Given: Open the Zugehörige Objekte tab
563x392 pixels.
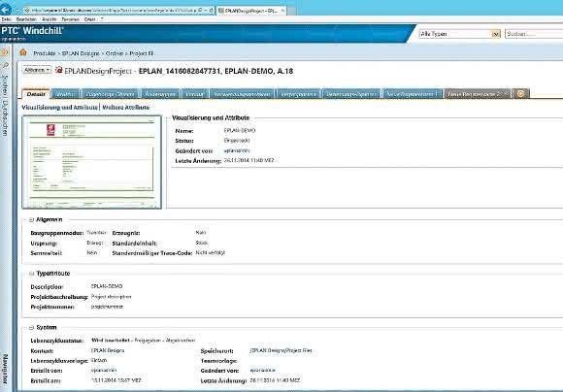Looking at the screenshot, I should pyautogui.click(x=110, y=94).
